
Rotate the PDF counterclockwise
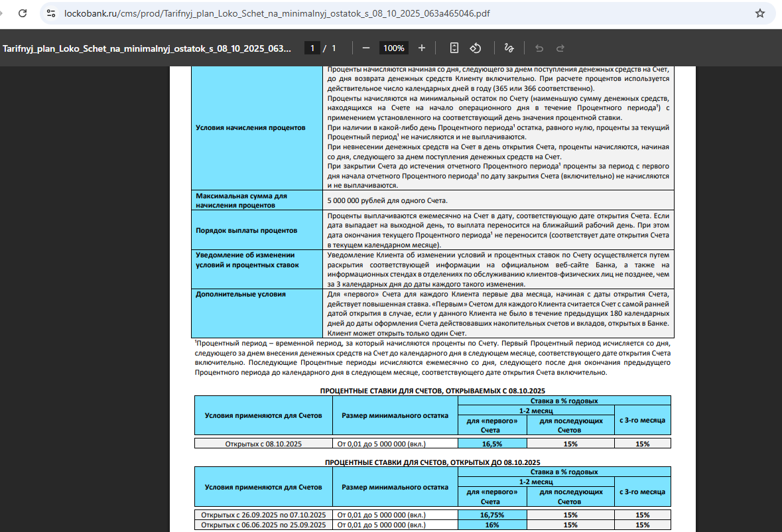tap(476, 48)
